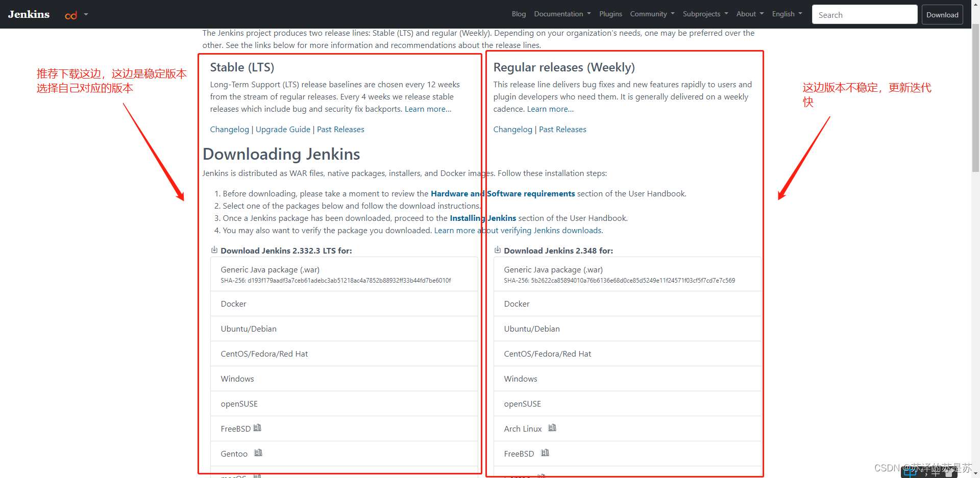Open the Weekly Past Releases link
Viewport: 980px width, 478px height.
[x=562, y=130]
